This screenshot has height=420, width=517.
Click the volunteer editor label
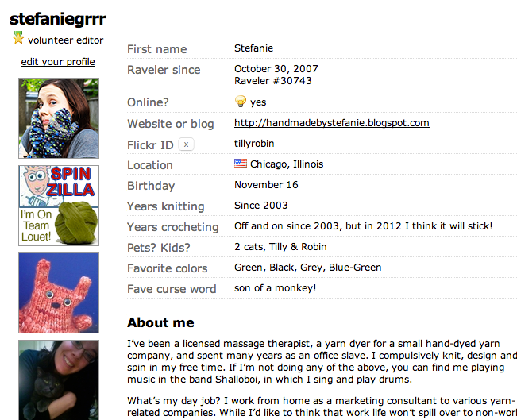click(66, 40)
